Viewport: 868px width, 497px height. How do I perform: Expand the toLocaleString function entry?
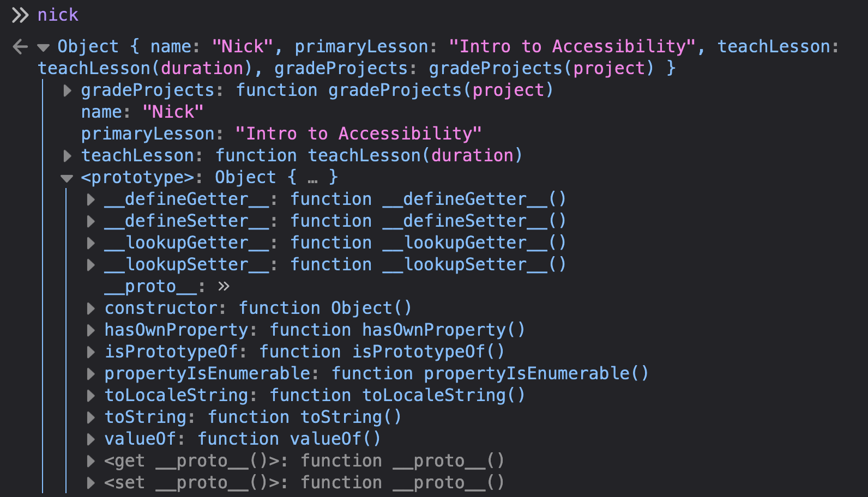(x=91, y=395)
